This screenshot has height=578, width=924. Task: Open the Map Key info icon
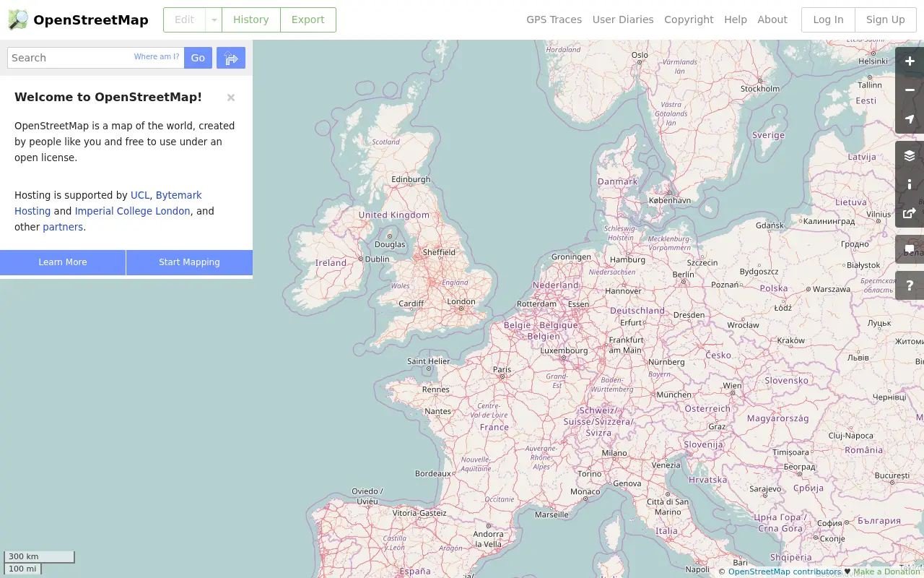(910, 184)
